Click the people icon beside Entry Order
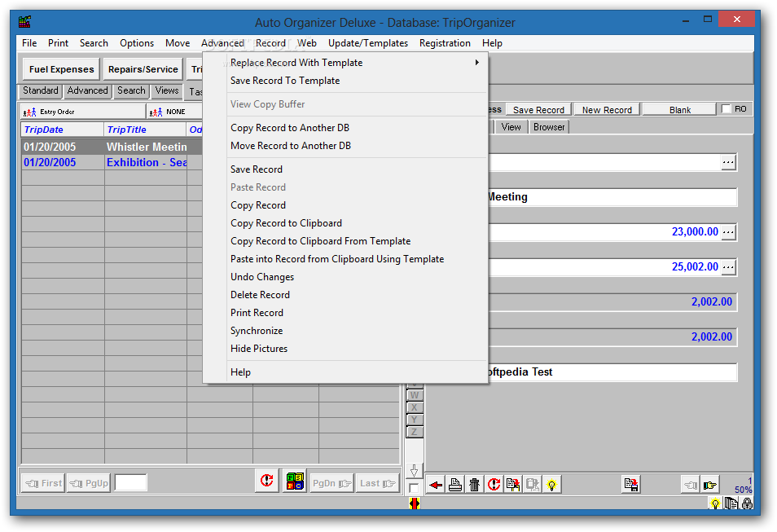Image resolution: width=777 pixels, height=532 pixels. (x=30, y=112)
